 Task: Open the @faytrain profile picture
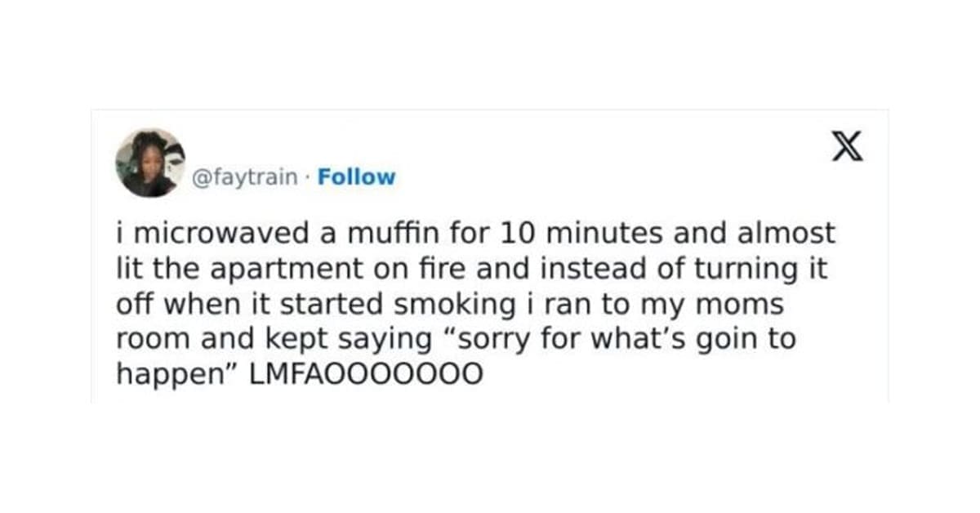[x=150, y=163]
